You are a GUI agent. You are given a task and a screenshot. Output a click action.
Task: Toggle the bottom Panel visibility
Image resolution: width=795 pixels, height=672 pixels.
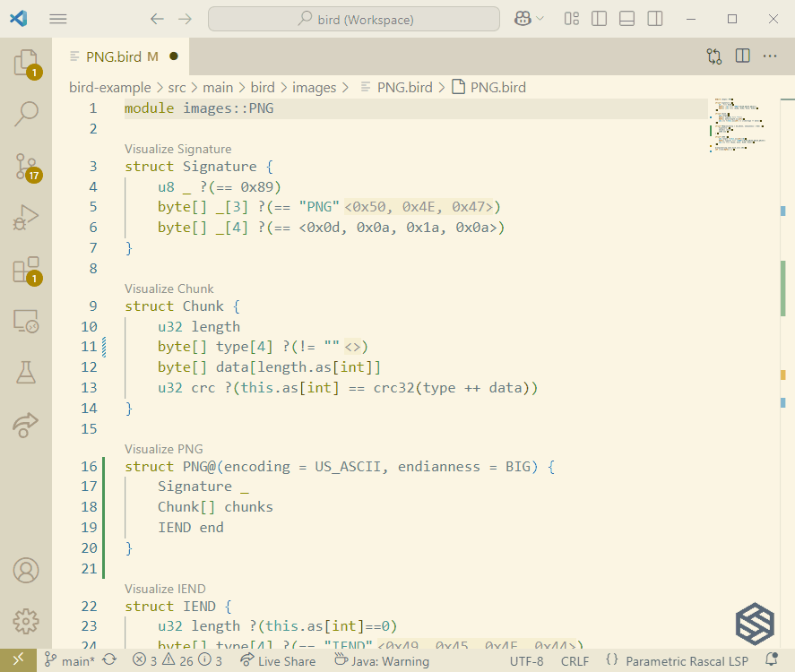[627, 19]
